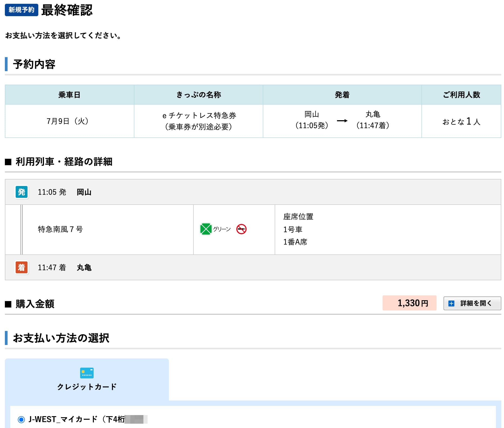The height and width of the screenshot is (428, 504).
Task: Click the 乗車日 column header
Action: tap(70, 95)
